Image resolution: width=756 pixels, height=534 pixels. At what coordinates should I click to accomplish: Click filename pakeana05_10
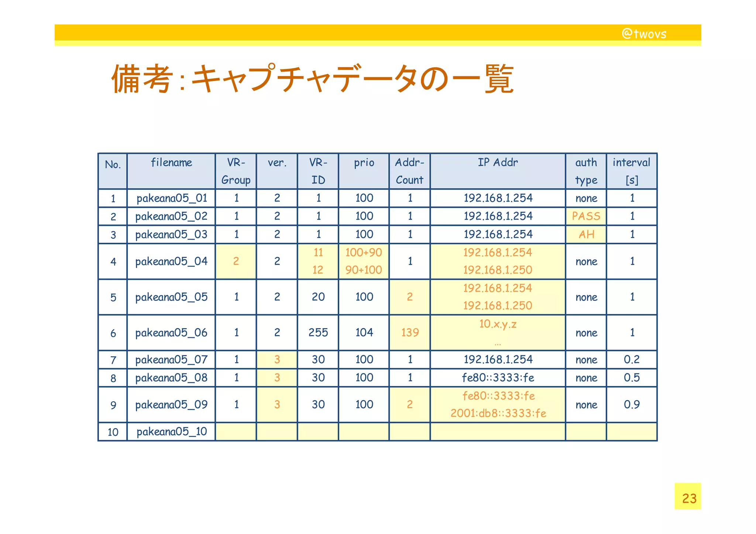tap(172, 432)
